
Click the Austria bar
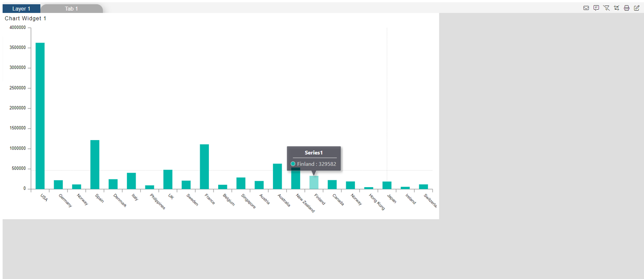(x=259, y=185)
